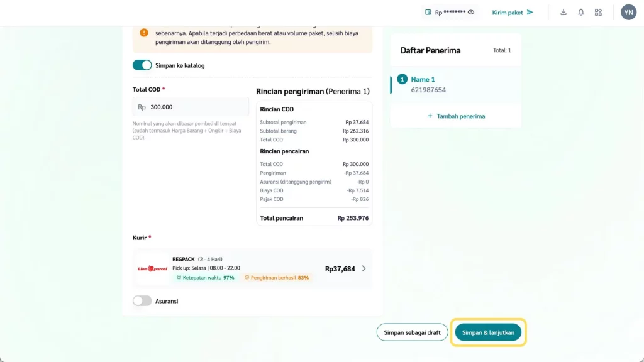Click the Lion Parcel courier logo
This screenshot has height=362, width=644.
(x=153, y=269)
